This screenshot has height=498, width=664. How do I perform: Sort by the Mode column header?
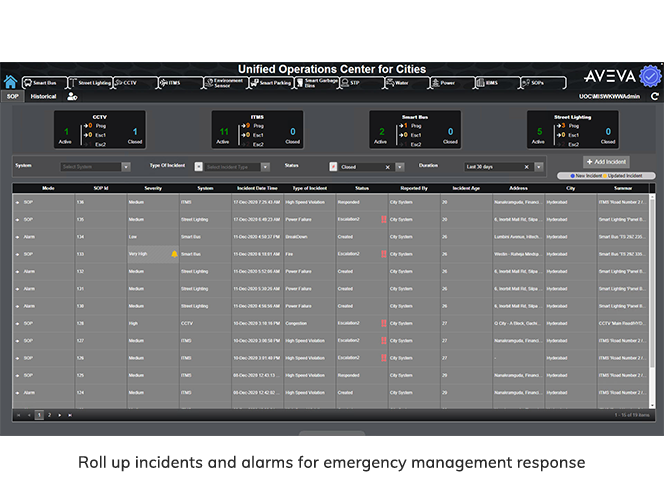[x=48, y=188]
